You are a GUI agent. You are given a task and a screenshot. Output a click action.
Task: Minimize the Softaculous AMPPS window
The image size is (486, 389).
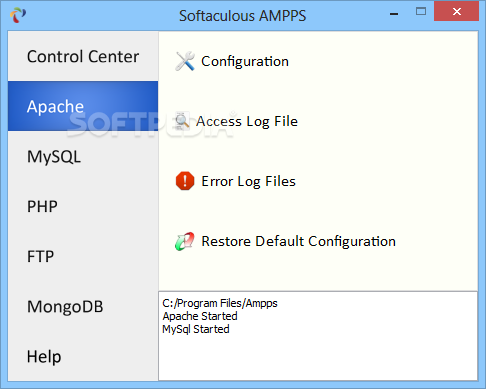click(394, 14)
